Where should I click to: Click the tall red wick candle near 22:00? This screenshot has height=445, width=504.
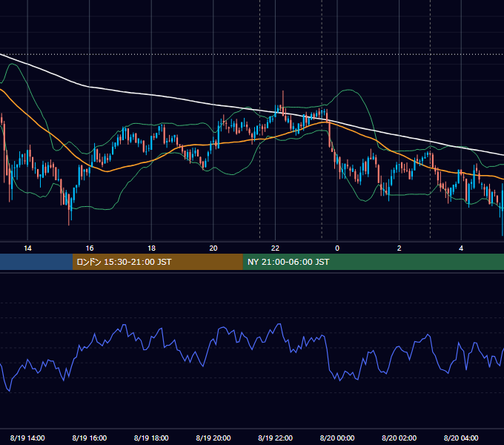click(283, 103)
